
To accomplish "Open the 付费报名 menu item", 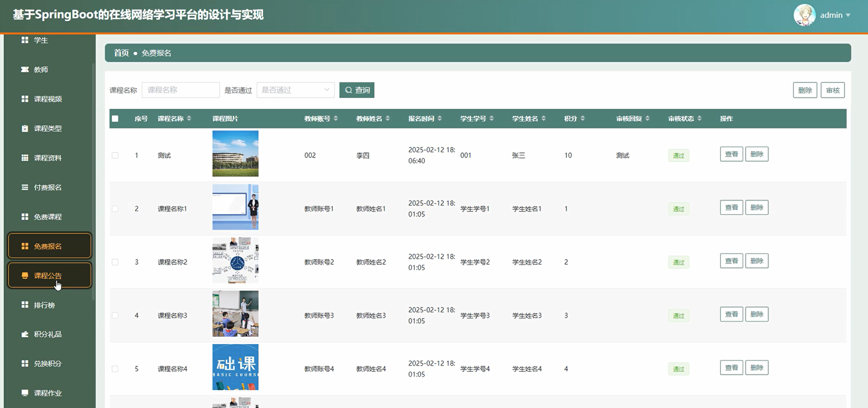I will coord(49,187).
